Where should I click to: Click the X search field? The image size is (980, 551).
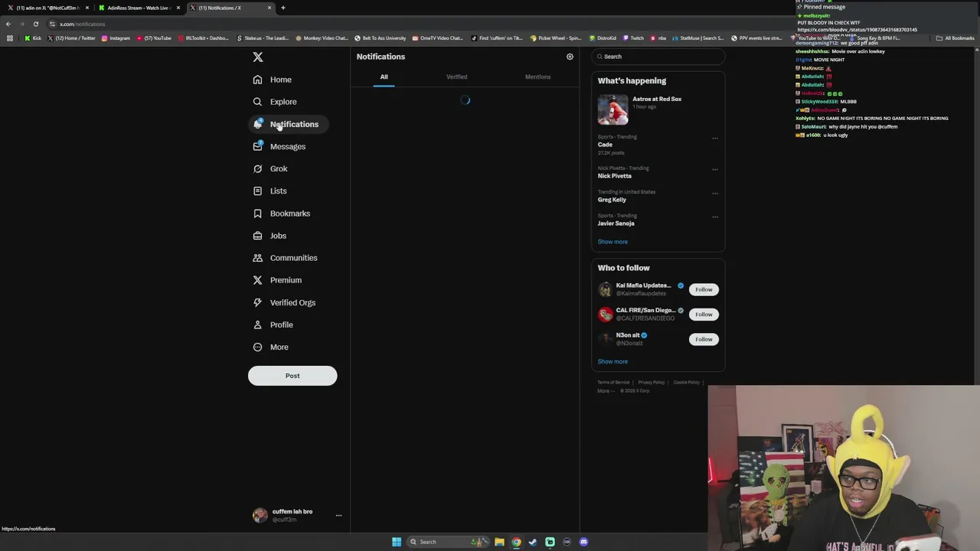[658, 57]
